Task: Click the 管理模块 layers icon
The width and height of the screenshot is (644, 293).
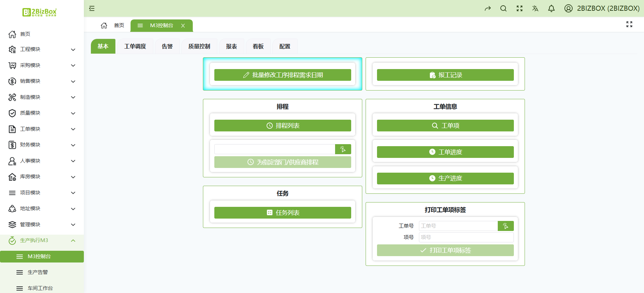Action: [x=12, y=225]
